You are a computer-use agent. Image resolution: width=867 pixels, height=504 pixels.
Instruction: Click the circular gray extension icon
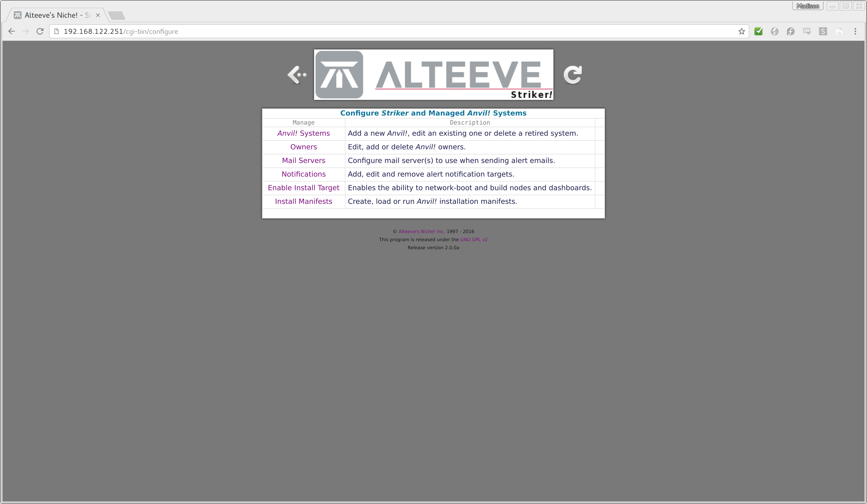774,31
